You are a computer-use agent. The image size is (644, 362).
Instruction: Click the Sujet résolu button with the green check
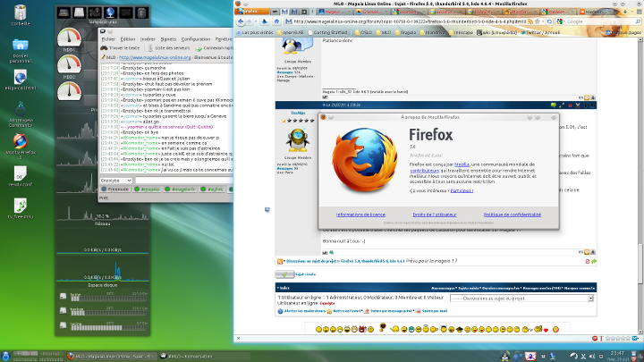point(284,274)
